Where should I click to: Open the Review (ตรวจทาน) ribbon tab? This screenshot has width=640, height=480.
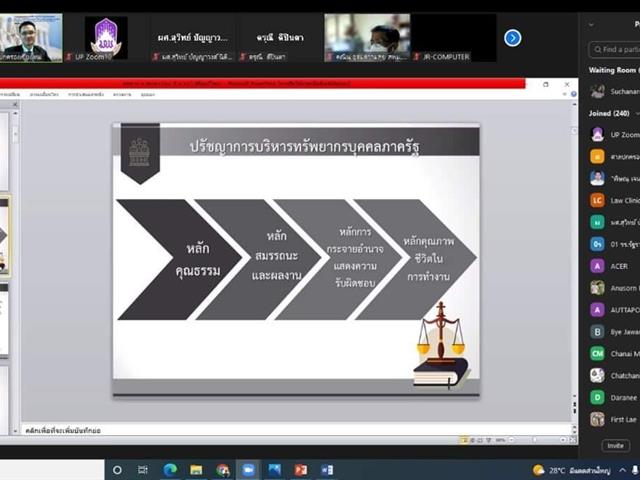tap(122, 94)
